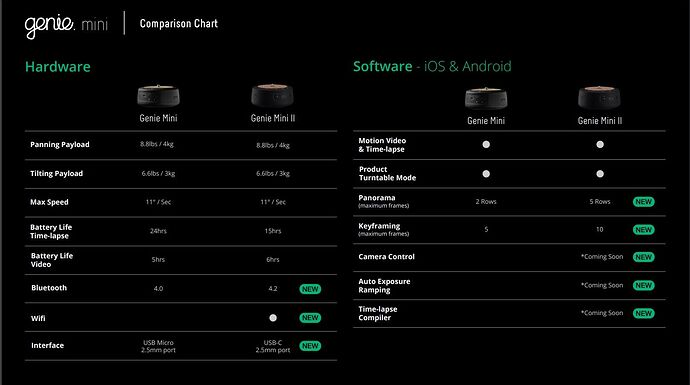The height and width of the screenshot is (385, 690).
Task: Click the 5hrs Battery Life Video value
Action: pos(158,260)
